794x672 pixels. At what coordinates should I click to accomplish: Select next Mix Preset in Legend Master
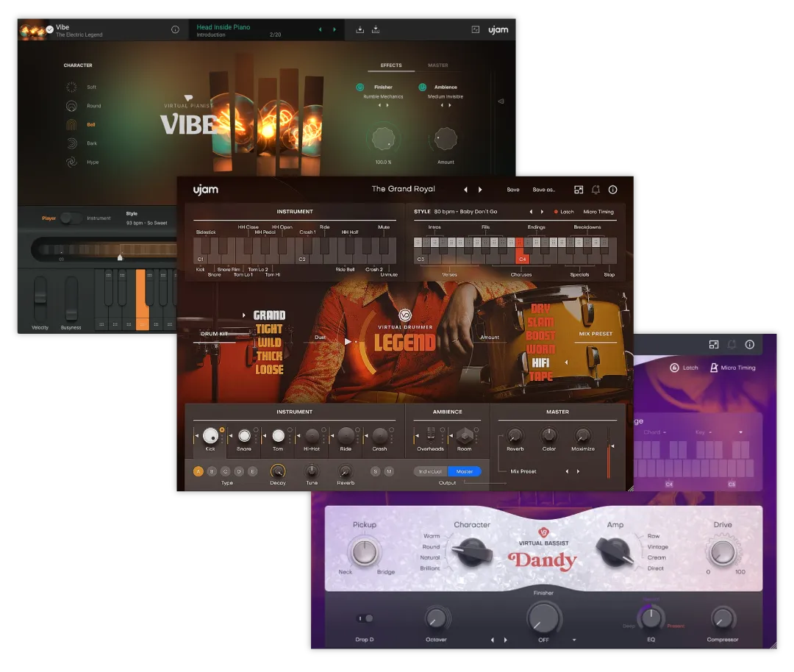[579, 471]
